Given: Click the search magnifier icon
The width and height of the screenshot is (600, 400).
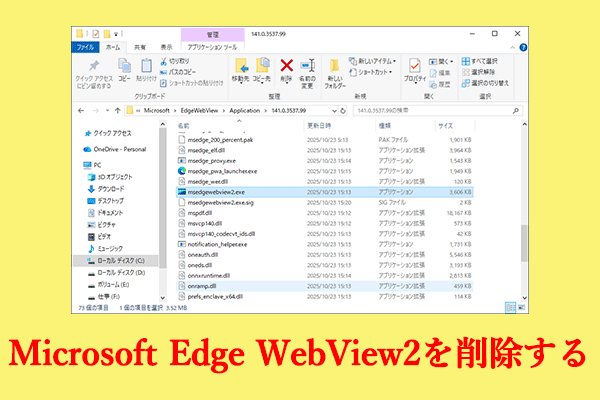Looking at the screenshot, I should point(516,111).
